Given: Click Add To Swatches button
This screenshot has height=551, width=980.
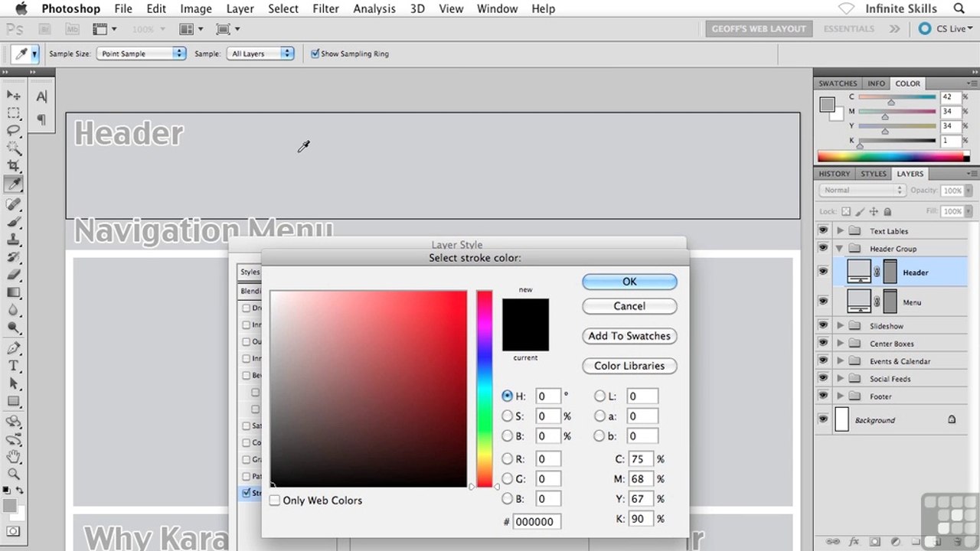Looking at the screenshot, I should click(629, 336).
